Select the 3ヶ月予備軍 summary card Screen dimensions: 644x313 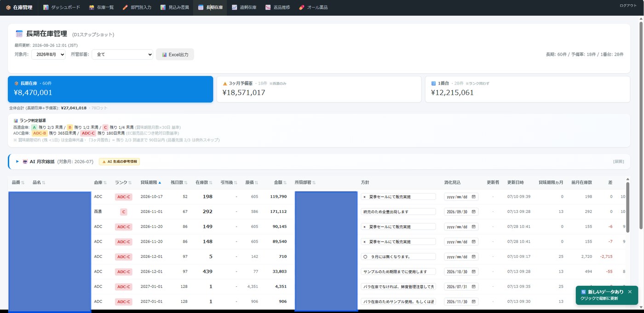319,89
